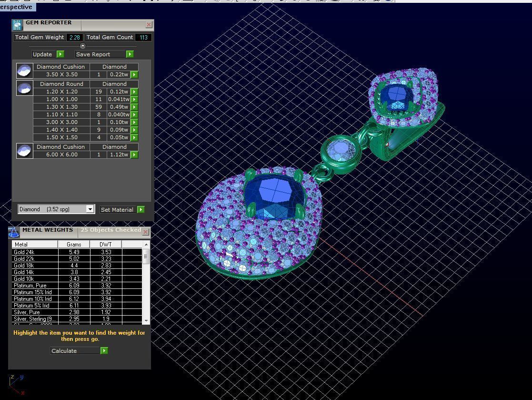The image size is (532, 400).
Task: Click the metal list scroll-up arrow
Action: 146,244
